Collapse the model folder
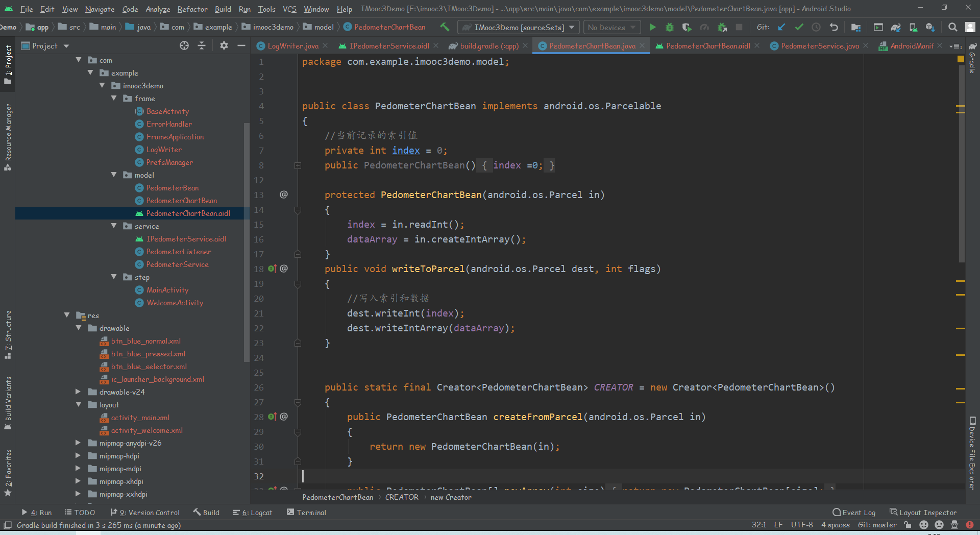The width and height of the screenshot is (980, 535). (114, 175)
